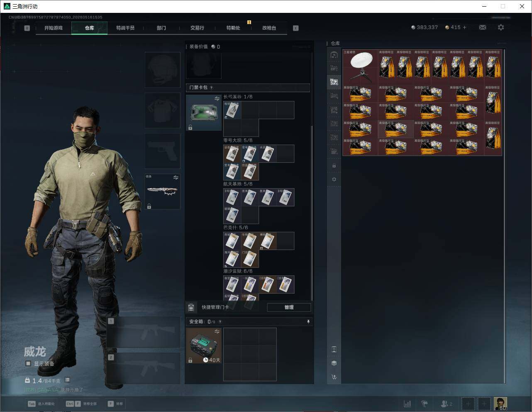Click the lock icon on the safe box
The image size is (532, 412).
coord(190,360)
